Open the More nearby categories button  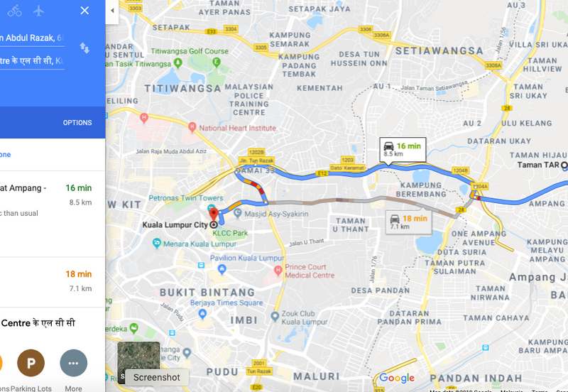74,363
